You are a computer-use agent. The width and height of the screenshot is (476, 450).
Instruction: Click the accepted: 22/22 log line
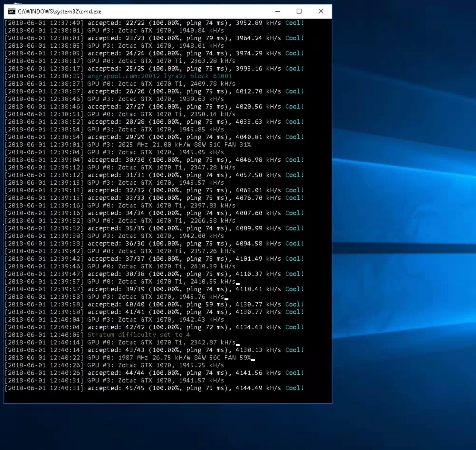point(154,23)
